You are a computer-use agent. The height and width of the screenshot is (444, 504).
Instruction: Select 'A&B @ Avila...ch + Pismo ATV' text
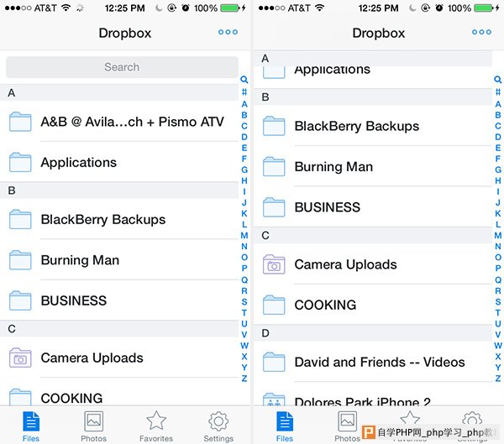132,122
